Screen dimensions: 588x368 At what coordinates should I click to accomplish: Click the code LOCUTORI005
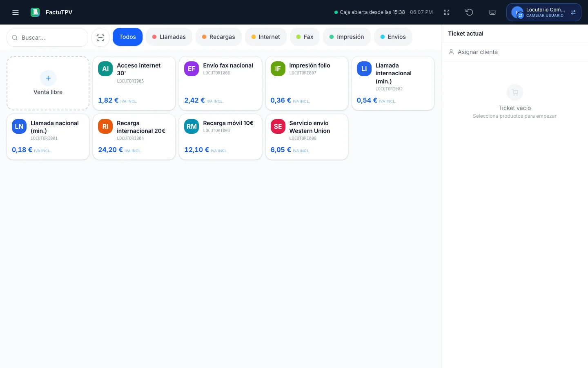pyautogui.click(x=130, y=81)
